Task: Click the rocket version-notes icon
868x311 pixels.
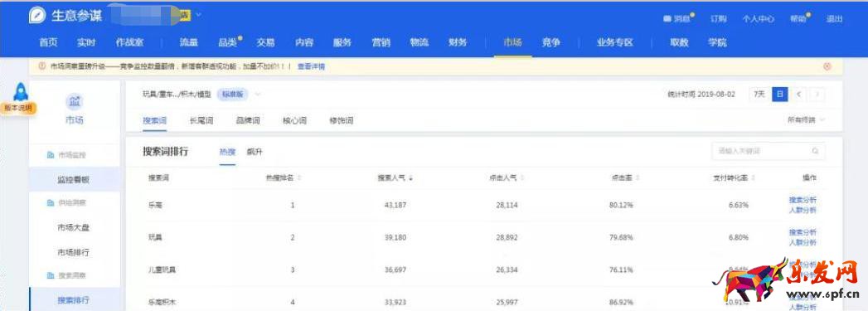Action: (x=21, y=91)
